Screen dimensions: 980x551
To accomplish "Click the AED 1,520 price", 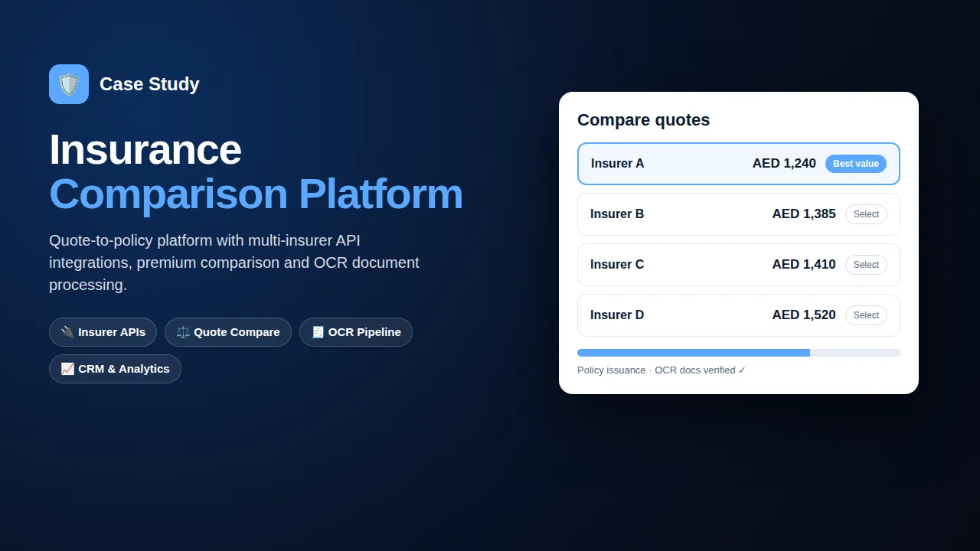I will tap(804, 315).
